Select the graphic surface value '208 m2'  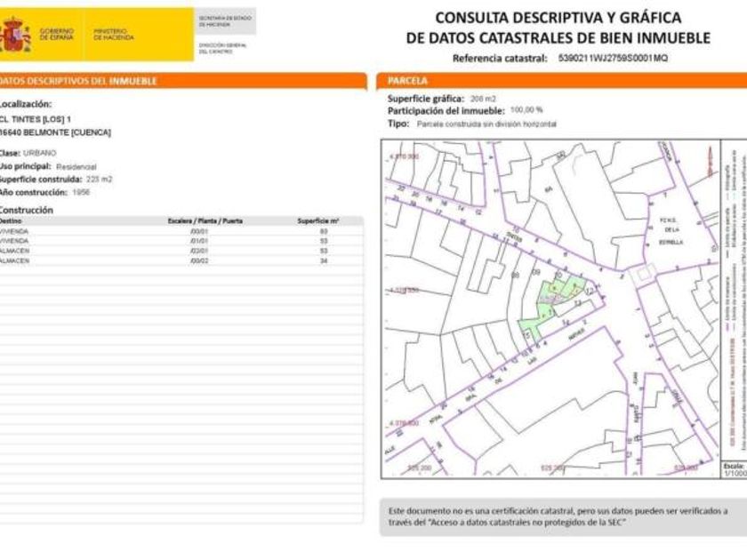483,99
